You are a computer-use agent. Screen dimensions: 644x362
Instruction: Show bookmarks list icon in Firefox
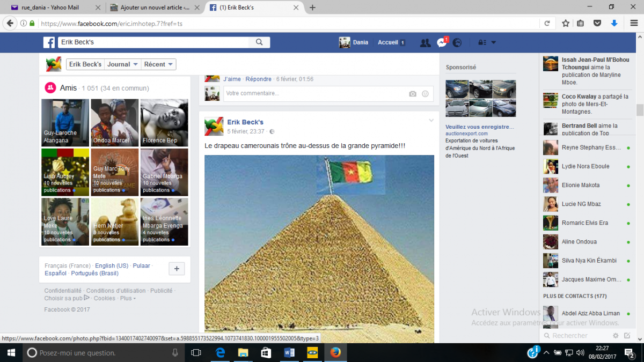tap(581, 24)
